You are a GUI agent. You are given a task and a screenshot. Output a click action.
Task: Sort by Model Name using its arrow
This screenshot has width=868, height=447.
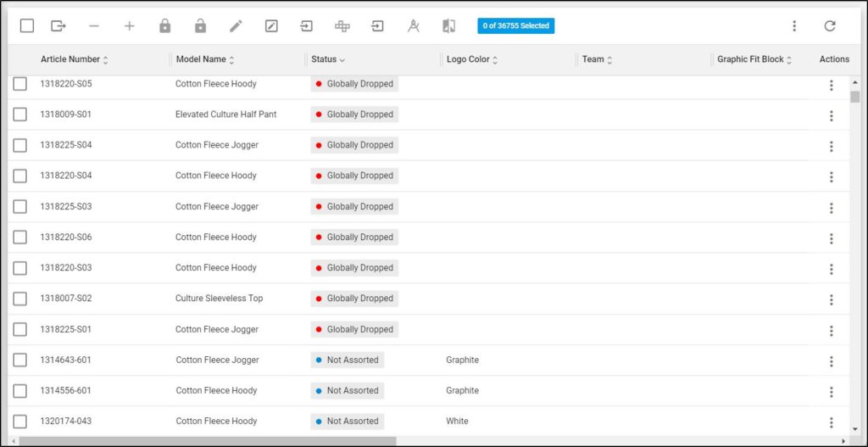click(x=231, y=60)
